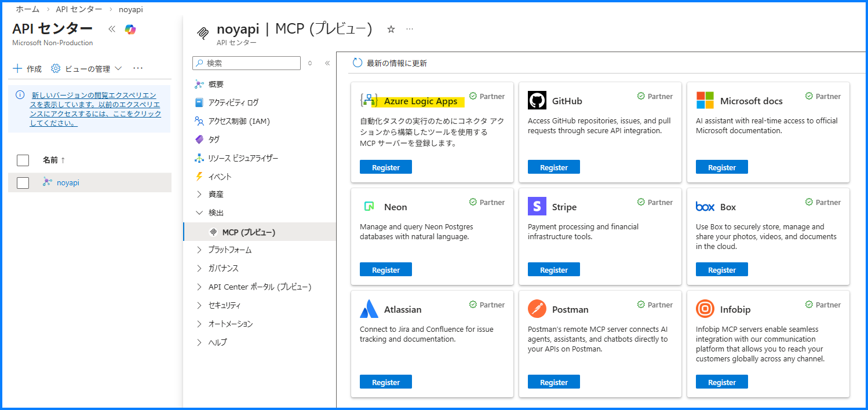Viewport: 868px width, 410px height.
Task: Click the Infobip logo icon
Action: click(705, 309)
